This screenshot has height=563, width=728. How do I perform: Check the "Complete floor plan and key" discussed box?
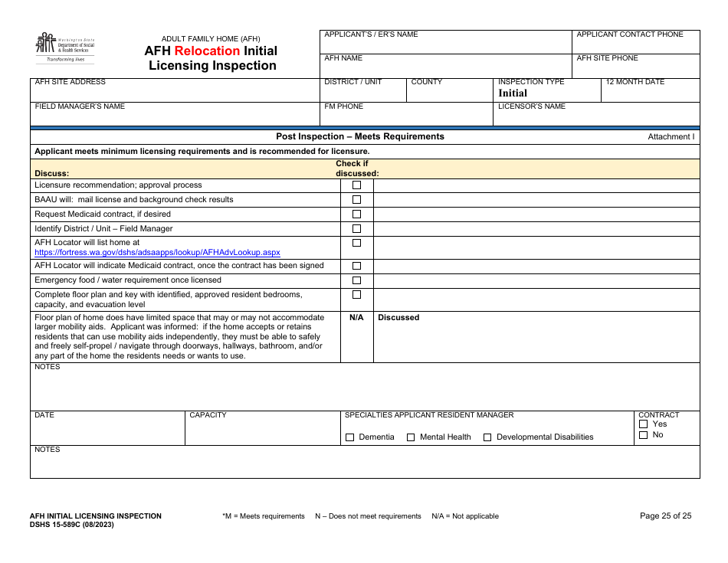click(x=356, y=295)
